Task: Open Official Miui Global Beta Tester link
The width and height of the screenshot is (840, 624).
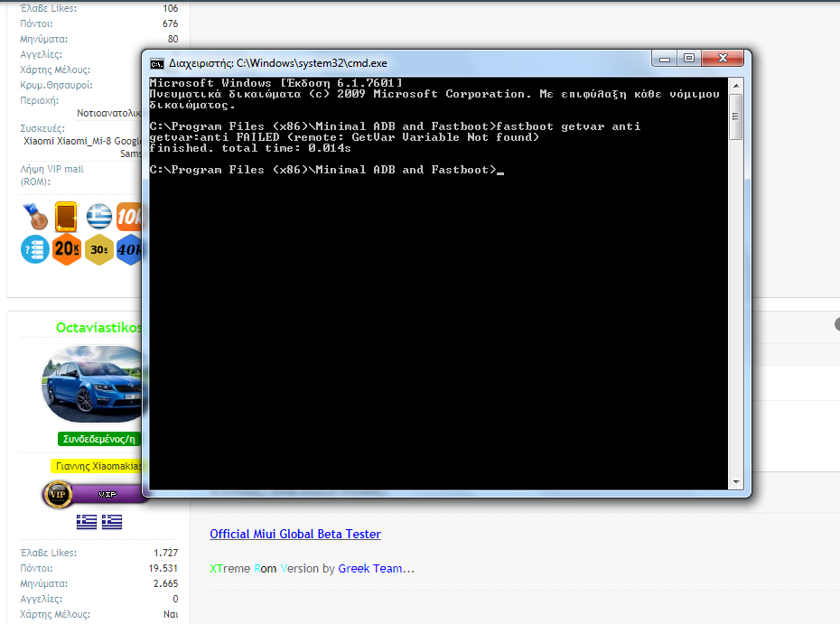Action: (295, 534)
